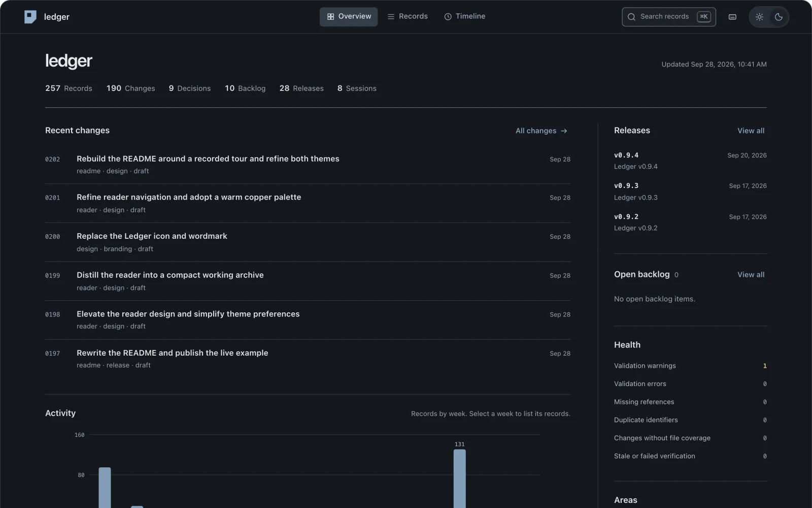
Task: Click the Sep 20, 2026 release date
Action: [747, 155]
